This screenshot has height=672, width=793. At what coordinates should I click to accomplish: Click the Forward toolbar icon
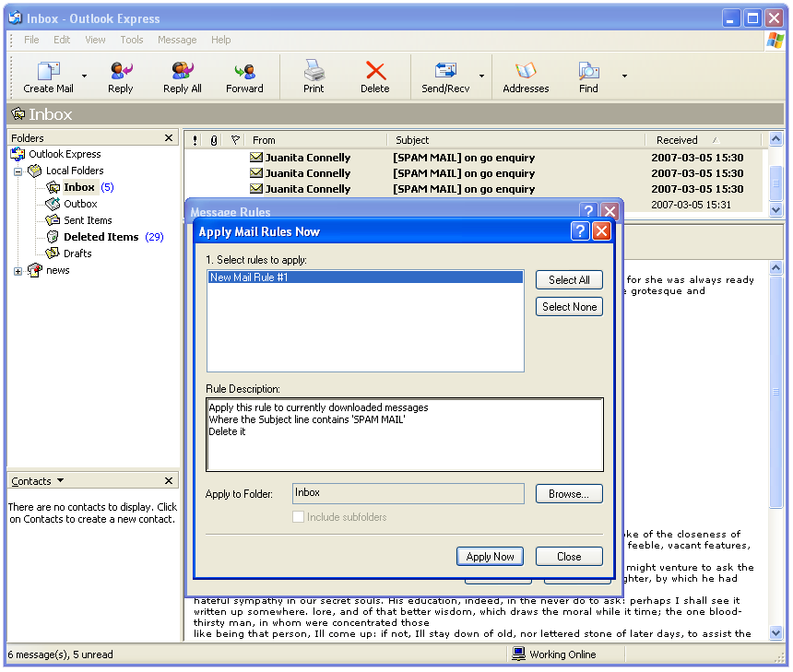tap(244, 71)
